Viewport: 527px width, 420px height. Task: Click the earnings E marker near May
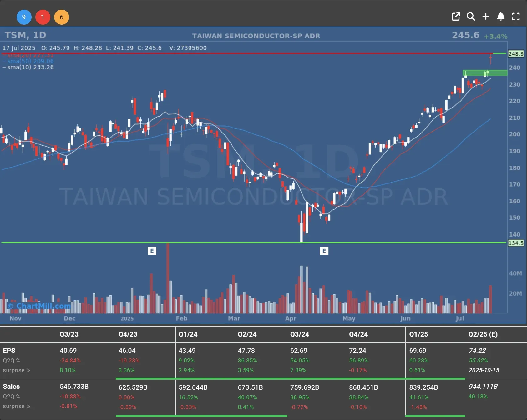tap(324, 251)
